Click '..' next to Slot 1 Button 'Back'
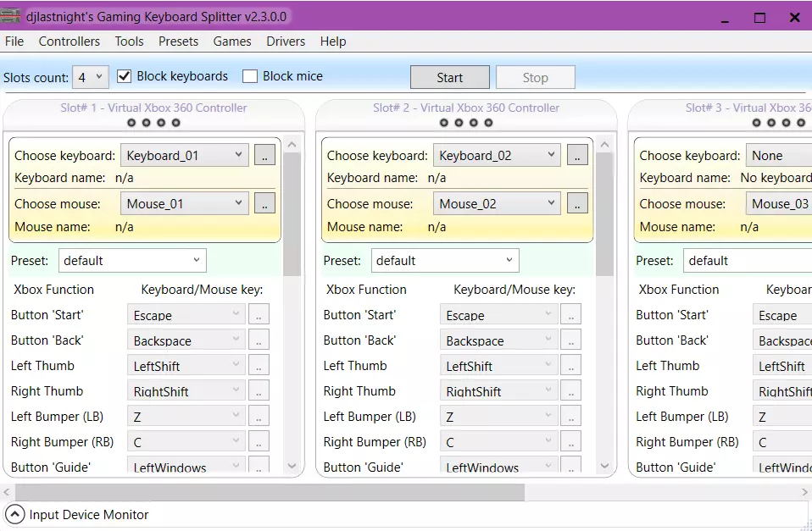Screen dimensions: 812x531 tap(259, 340)
